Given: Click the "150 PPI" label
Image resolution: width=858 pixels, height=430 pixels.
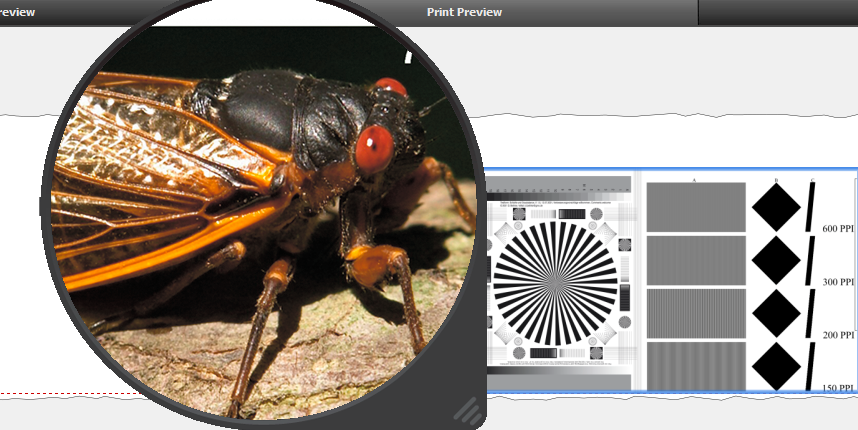Looking at the screenshot, I should pos(838,387).
